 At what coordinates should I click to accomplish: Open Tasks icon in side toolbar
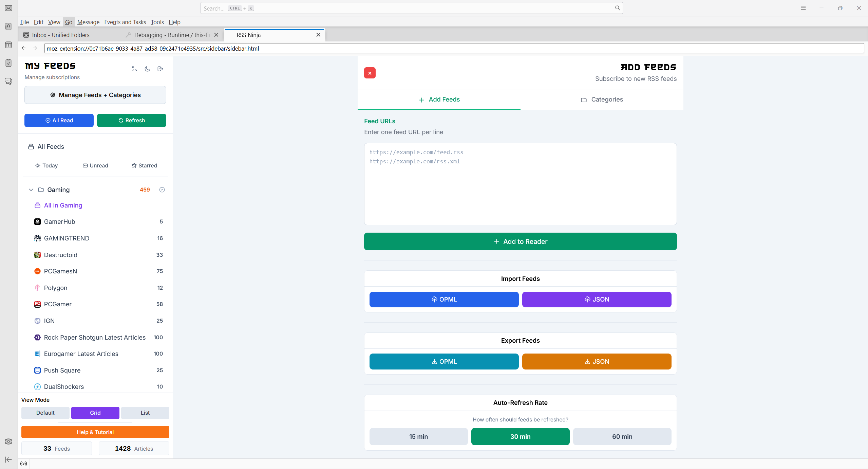(8, 63)
